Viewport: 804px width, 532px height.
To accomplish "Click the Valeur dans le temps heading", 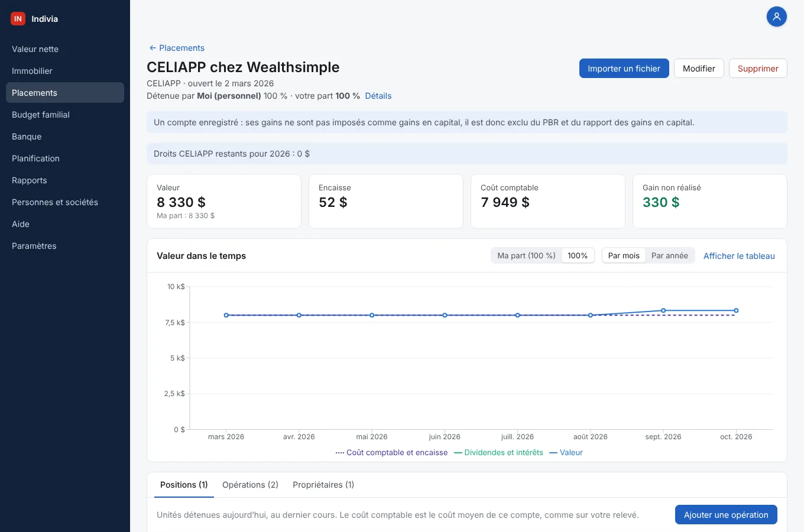I will (201, 256).
